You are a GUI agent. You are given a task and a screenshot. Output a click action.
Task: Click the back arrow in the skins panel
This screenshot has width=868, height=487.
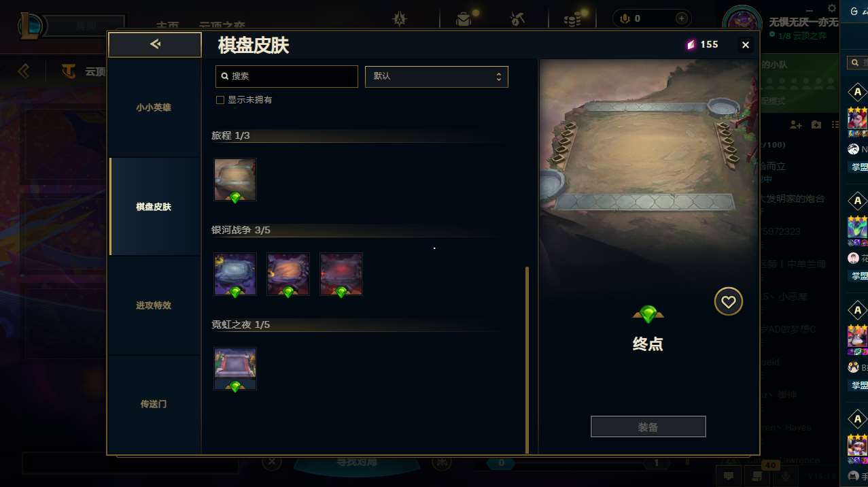point(155,45)
